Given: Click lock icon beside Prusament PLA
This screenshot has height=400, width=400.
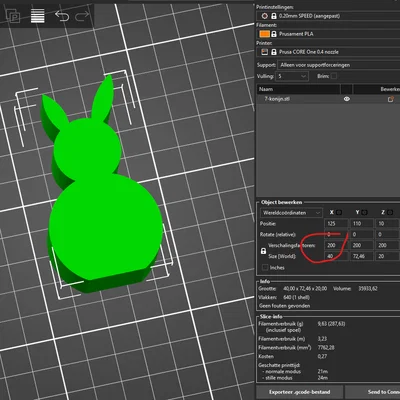Looking at the screenshot, I should [x=274, y=34].
